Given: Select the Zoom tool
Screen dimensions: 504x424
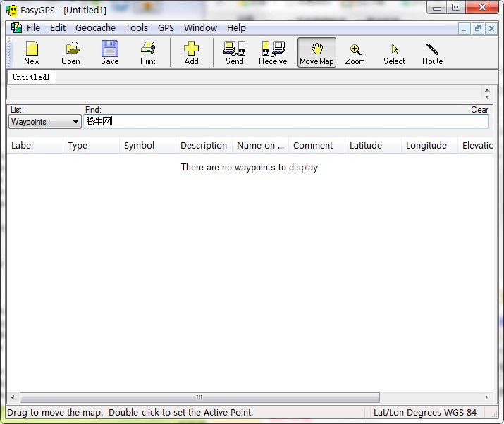Looking at the screenshot, I should coord(355,53).
